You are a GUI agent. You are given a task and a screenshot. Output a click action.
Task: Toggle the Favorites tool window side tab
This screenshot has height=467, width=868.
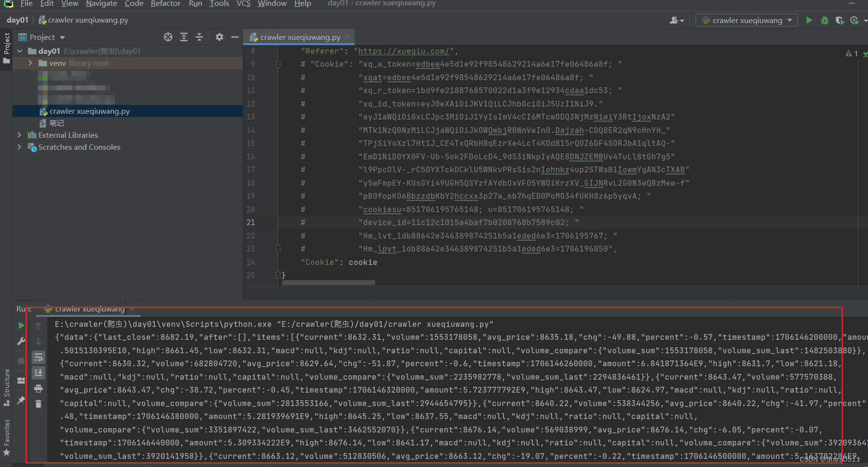click(6, 438)
